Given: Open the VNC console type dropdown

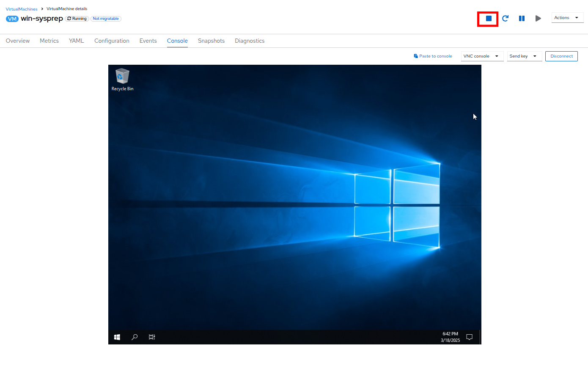Looking at the screenshot, I should tap(482, 56).
